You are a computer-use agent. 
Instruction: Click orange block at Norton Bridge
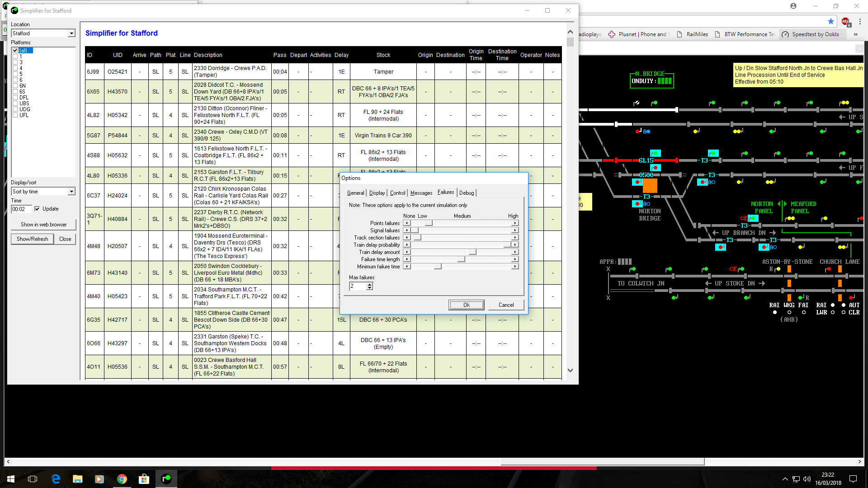click(x=650, y=185)
